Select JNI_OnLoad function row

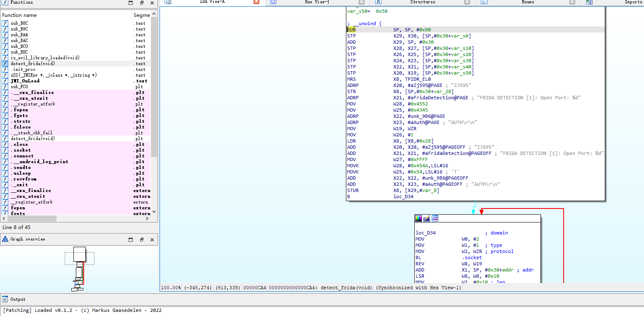[76, 81]
